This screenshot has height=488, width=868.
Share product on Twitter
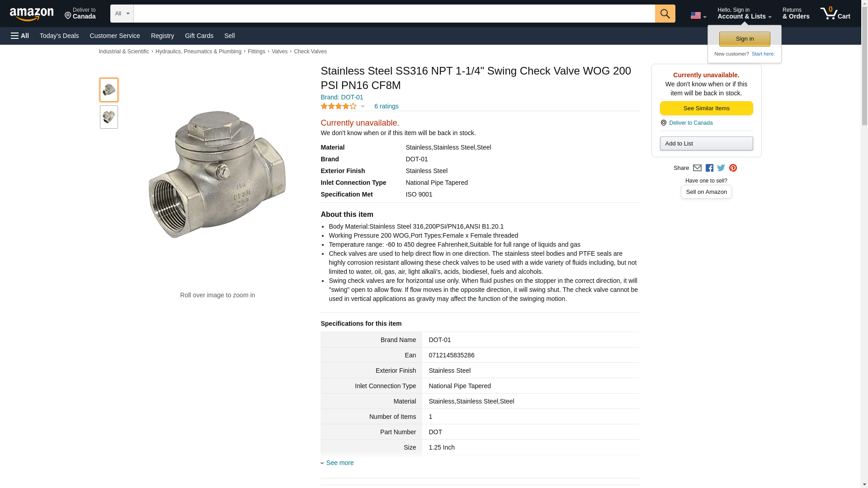[721, 168]
